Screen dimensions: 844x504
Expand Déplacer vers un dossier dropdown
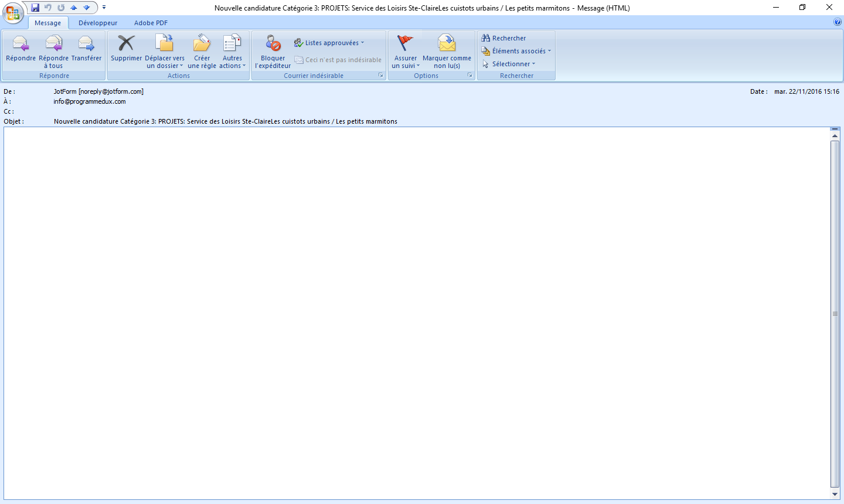pos(165,62)
